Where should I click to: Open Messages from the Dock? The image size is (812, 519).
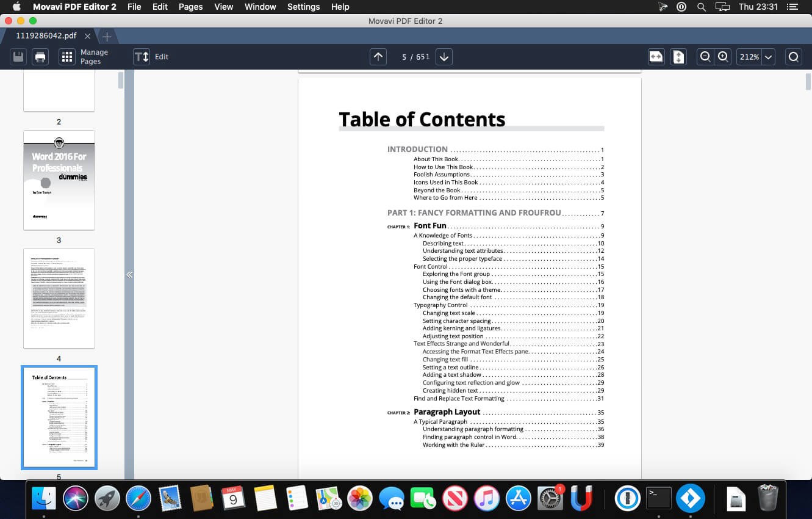point(392,498)
